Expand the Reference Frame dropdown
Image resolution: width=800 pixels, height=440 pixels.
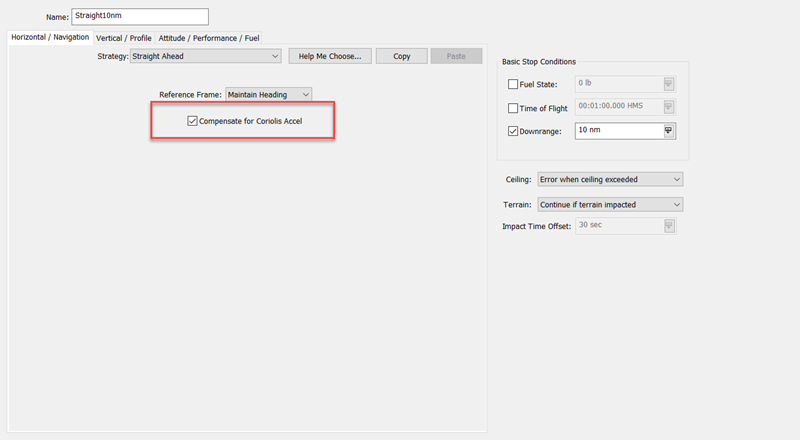268,94
